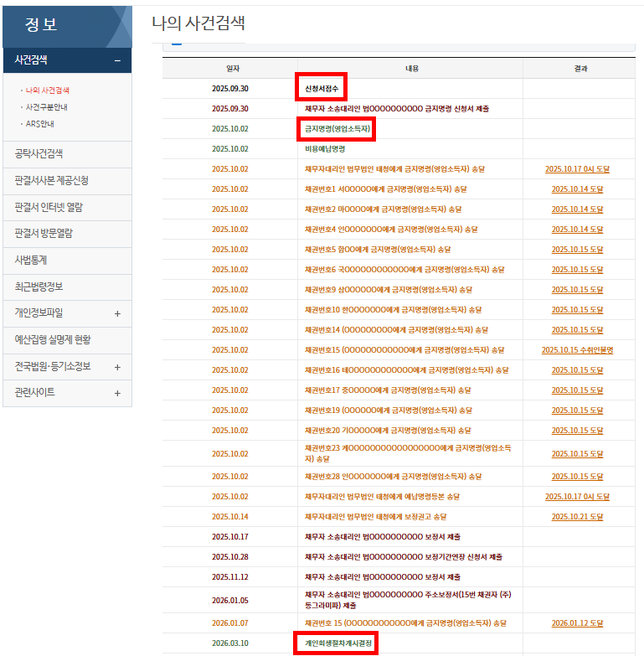This screenshot has width=644, height=656.
Task: Click the 금지명령 신청서 제출 entry
Action: (397, 109)
